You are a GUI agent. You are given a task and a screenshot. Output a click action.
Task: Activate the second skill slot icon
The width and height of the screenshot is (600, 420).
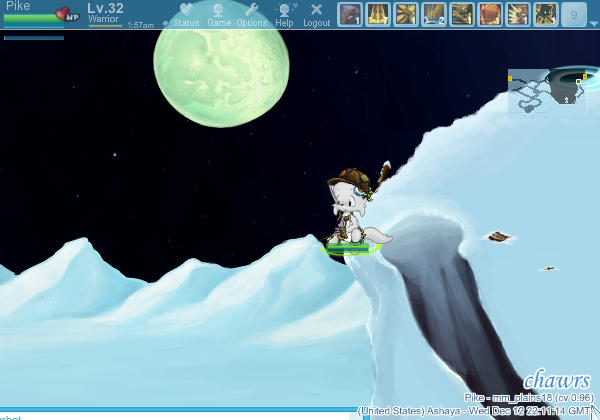click(x=378, y=14)
